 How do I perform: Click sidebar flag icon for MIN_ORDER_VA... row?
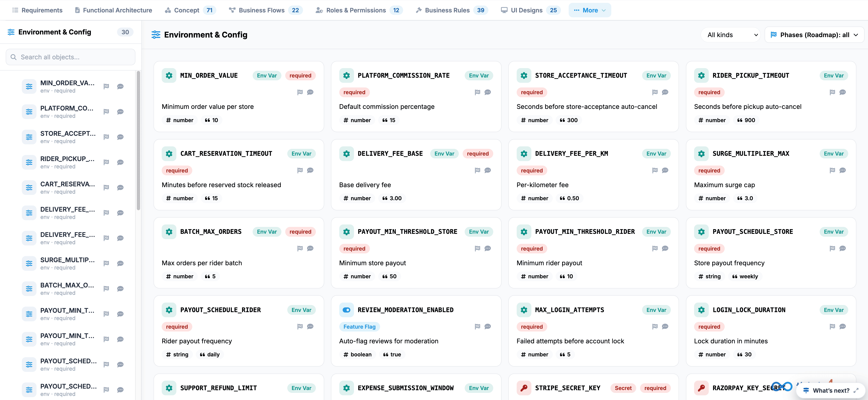106,87
